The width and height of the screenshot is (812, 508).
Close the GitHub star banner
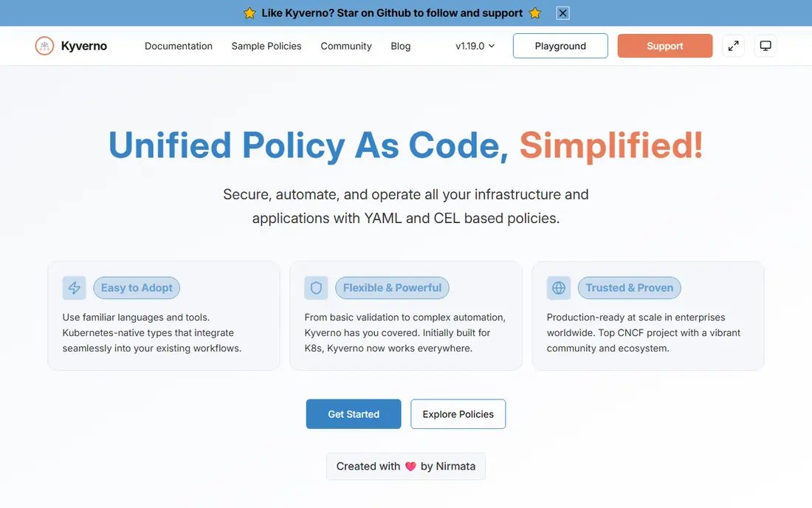(563, 13)
